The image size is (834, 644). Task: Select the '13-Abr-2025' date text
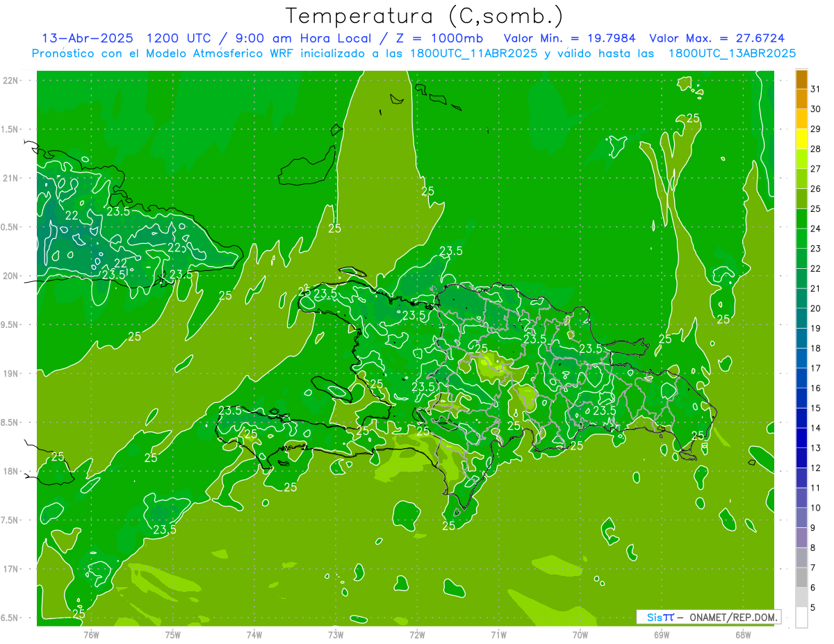[x=88, y=38]
